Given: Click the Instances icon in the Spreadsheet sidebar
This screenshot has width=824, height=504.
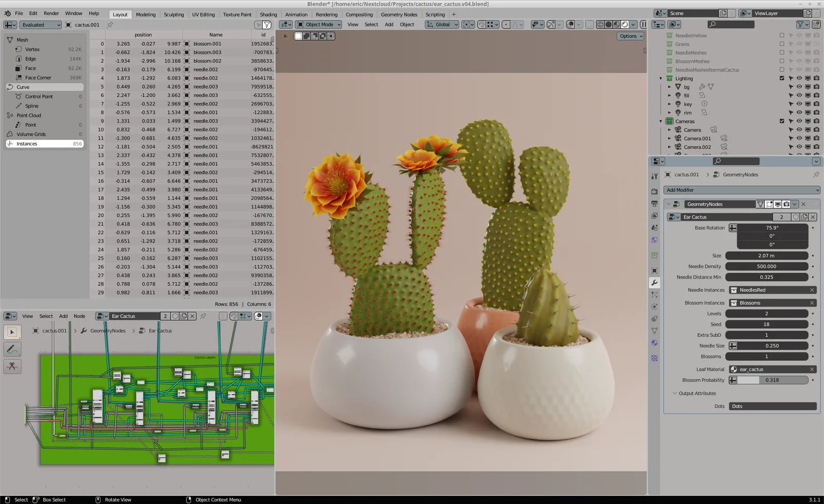Looking at the screenshot, I should point(10,143).
